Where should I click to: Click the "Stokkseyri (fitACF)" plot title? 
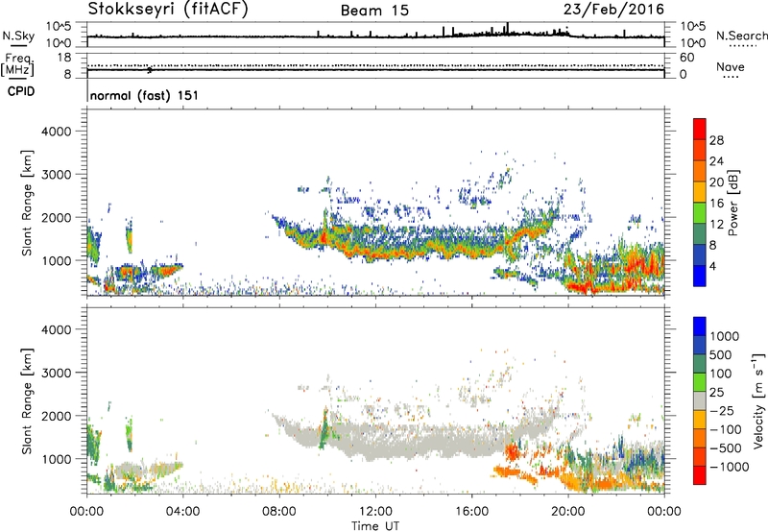click(168, 10)
